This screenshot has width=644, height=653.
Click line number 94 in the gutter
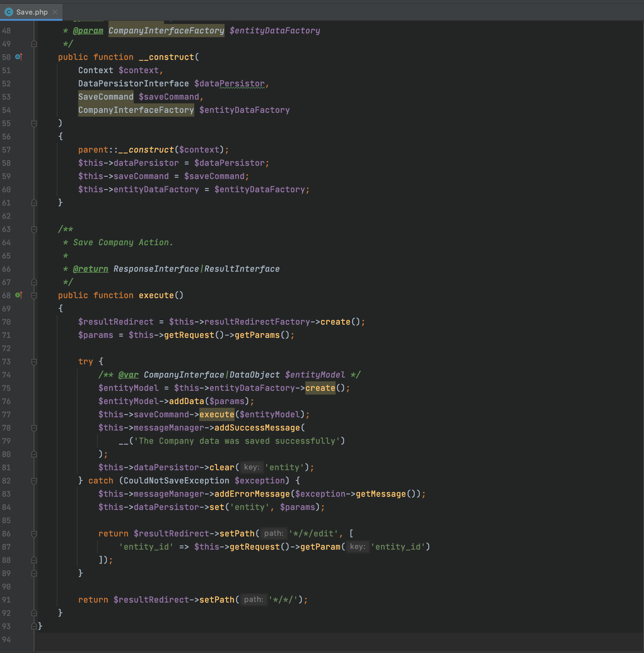6,639
